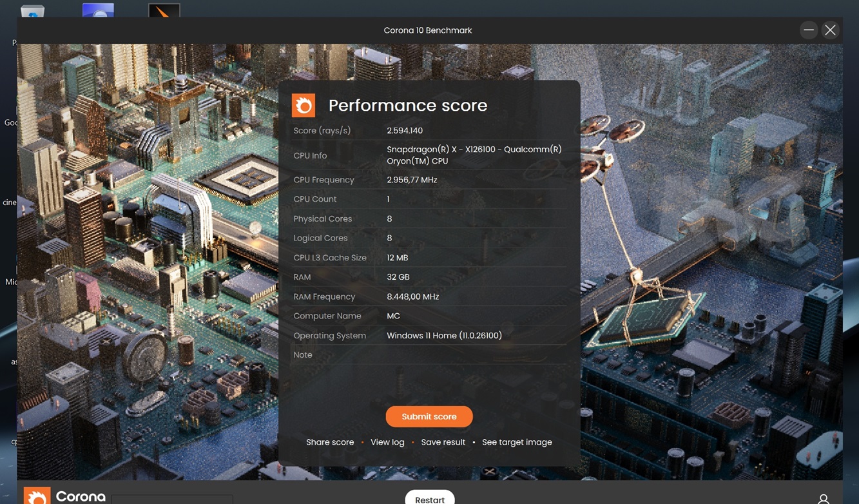Select the Score value 2.594.140
The image size is (859, 504).
coord(405,131)
